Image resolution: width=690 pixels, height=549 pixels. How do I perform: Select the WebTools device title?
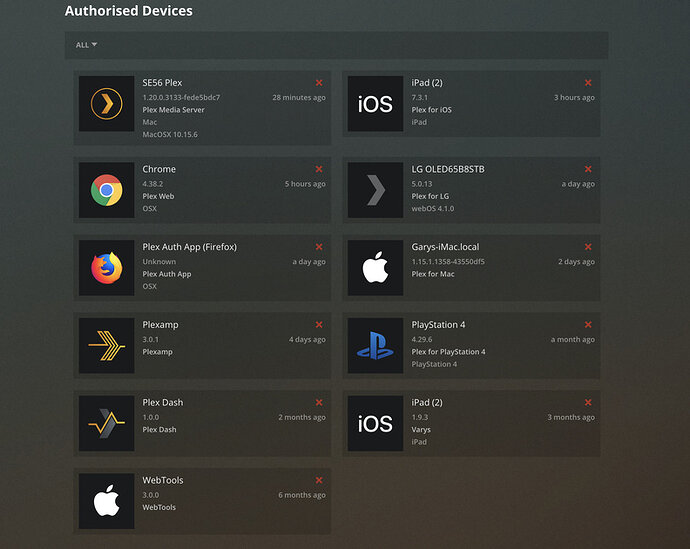coord(163,480)
